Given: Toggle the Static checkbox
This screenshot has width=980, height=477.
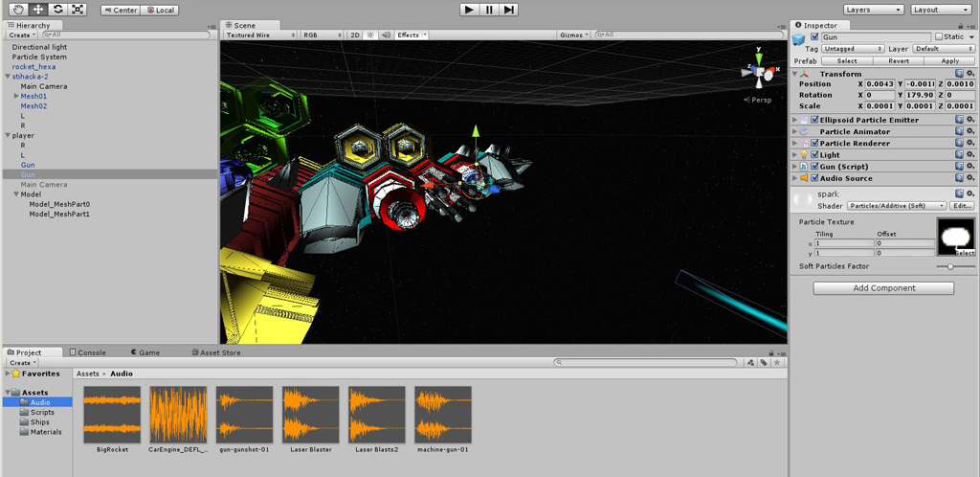Looking at the screenshot, I should coord(938,37).
